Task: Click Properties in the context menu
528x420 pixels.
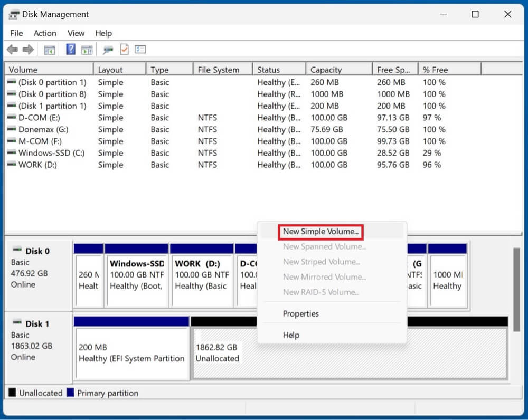Action: coord(300,313)
